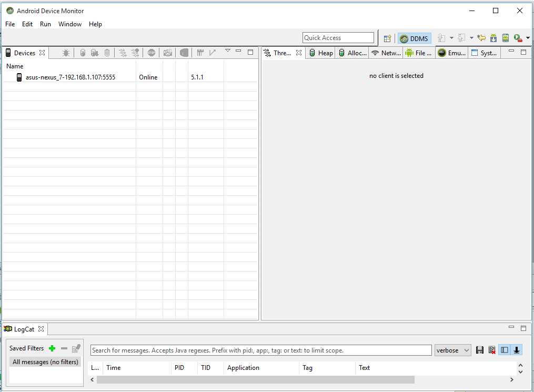Click the Android device screen toolbar icon
This screenshot has height=392, width=534.
pyautogui.click(x=506, y=38)
